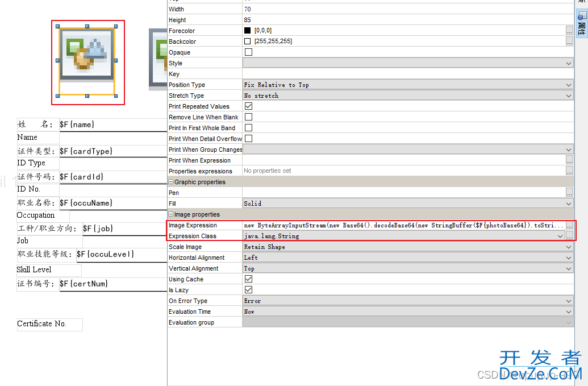The height and width of the screenshot is (386, 588).
Task: Open Expression Class ellipsis button
Action: coord(569,236)
